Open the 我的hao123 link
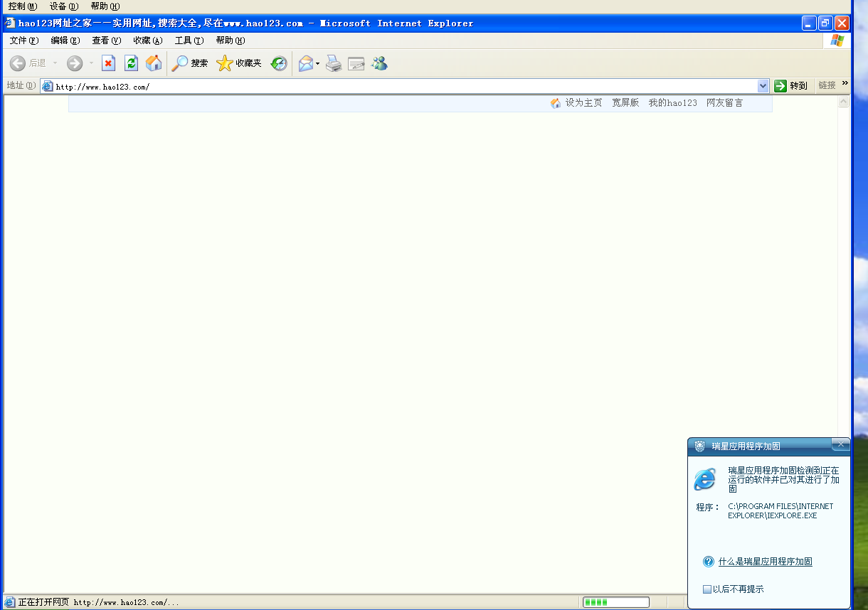 click(x=672, y=103)
